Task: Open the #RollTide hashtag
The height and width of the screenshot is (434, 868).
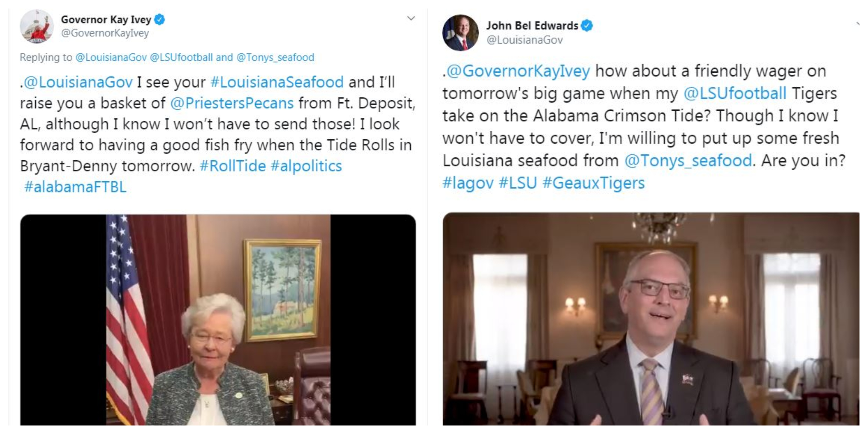Action: click(x=233, y=166)
